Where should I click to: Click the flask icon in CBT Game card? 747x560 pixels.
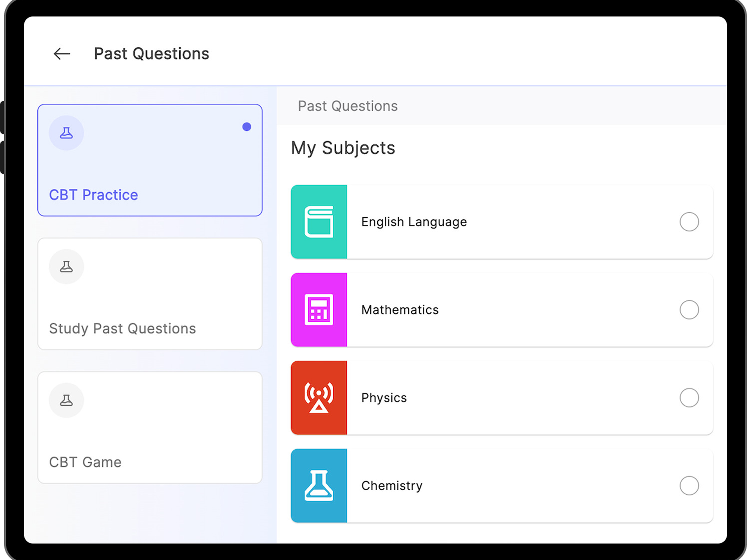(x=67, y=400)
